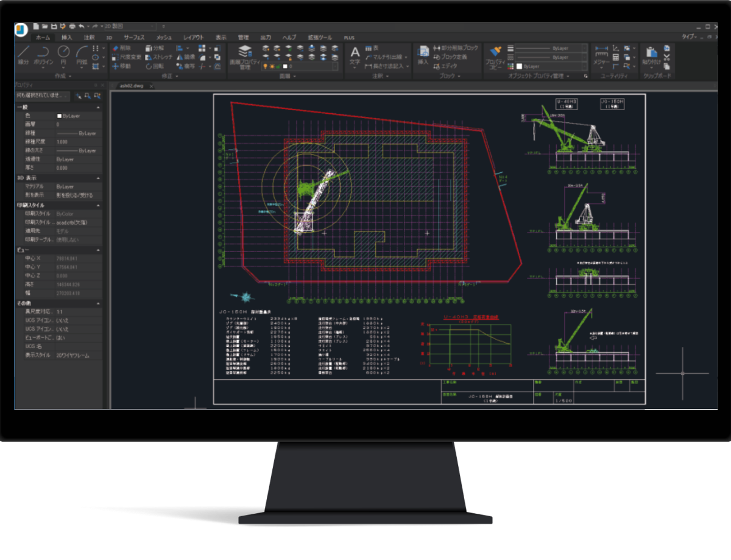This screenshot has height=560, width=731.
Task: Select the ポリライン (Polyline) tool
Action: pyautogui.click(x=44, y=54)
